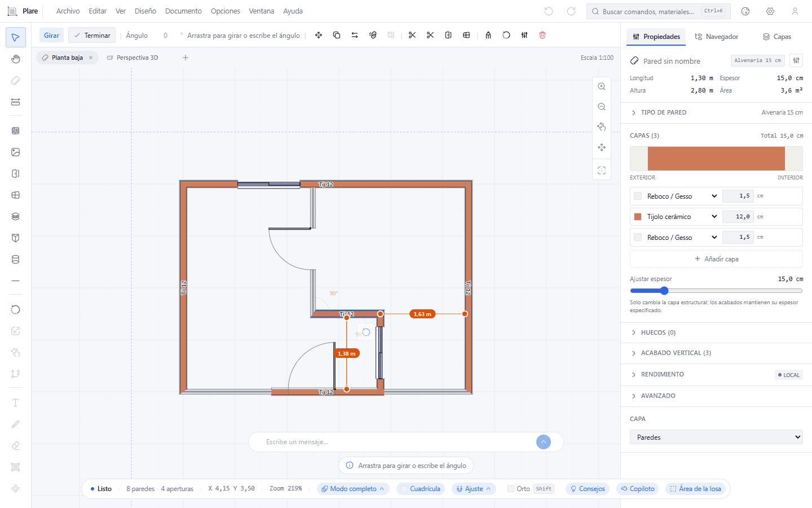Click the zoom in magnifier on canvas
Image resolution: width=812 pixels, height=508 pixels.
tap(602, 86)
